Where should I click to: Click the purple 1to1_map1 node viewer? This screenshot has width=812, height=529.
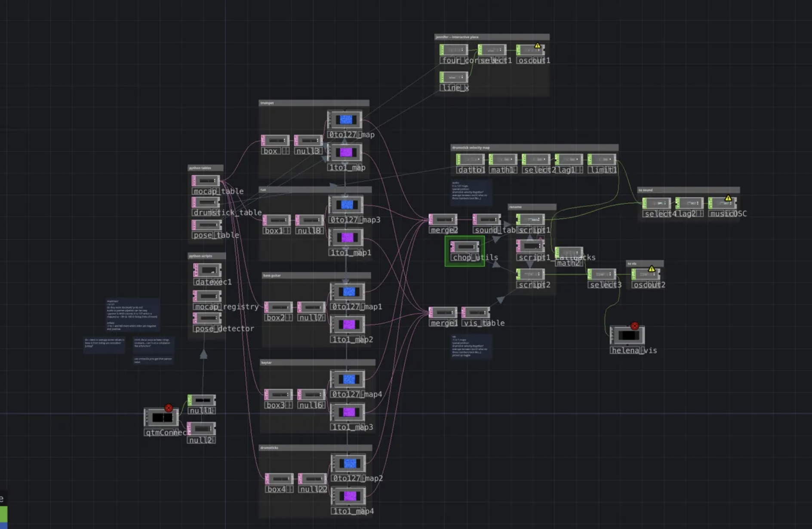click(x=346, y=237)
